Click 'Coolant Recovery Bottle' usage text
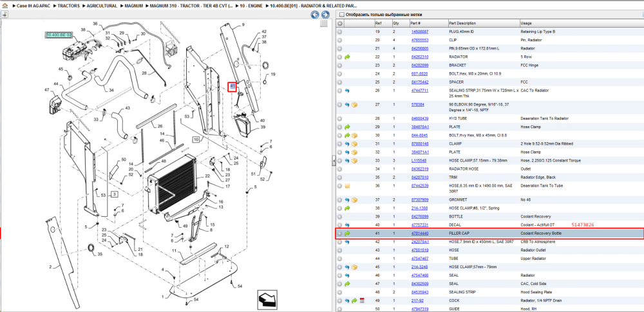This screenshot has height=312, width=644. click(x=541, y=234)
